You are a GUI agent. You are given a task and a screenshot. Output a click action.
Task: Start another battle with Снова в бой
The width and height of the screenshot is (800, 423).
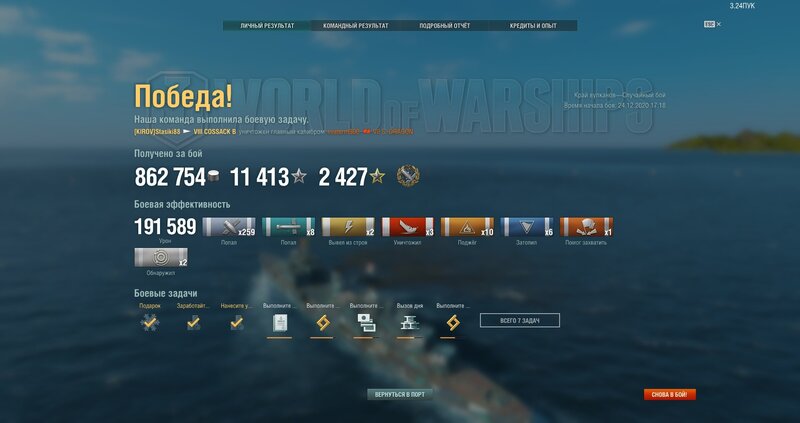669,394
